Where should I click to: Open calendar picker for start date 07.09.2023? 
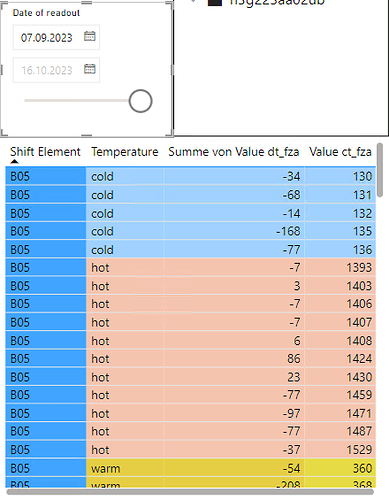pos(89,36)
